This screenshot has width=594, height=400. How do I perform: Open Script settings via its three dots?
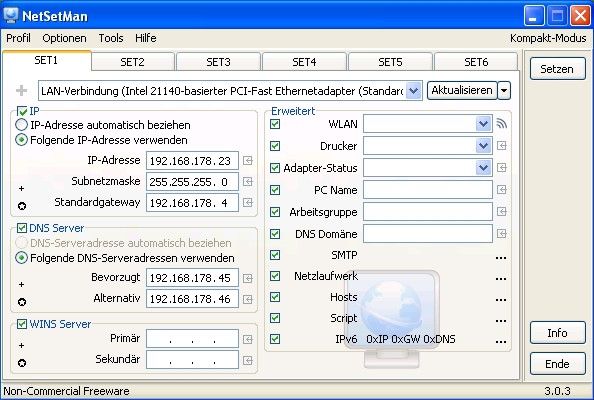(501, 321)
